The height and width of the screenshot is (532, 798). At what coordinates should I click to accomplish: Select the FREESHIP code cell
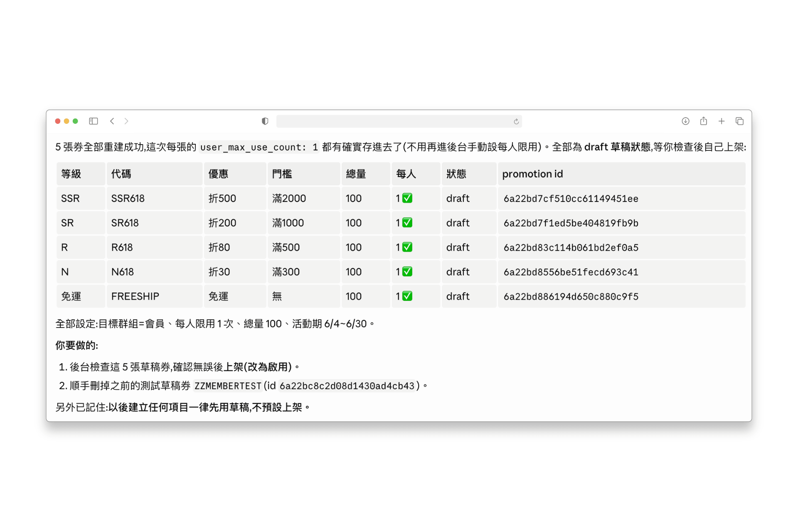point(154,296)
